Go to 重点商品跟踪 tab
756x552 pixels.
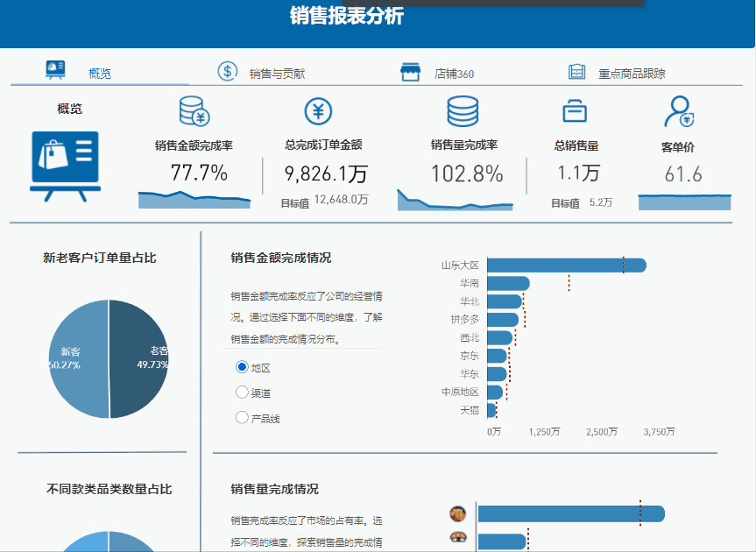point(632,74)
